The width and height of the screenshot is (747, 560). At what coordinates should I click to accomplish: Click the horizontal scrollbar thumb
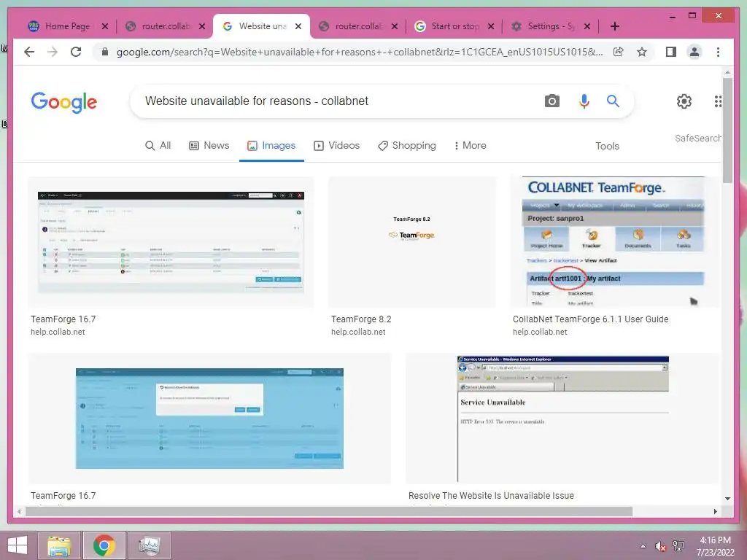[x=329, y=511]
